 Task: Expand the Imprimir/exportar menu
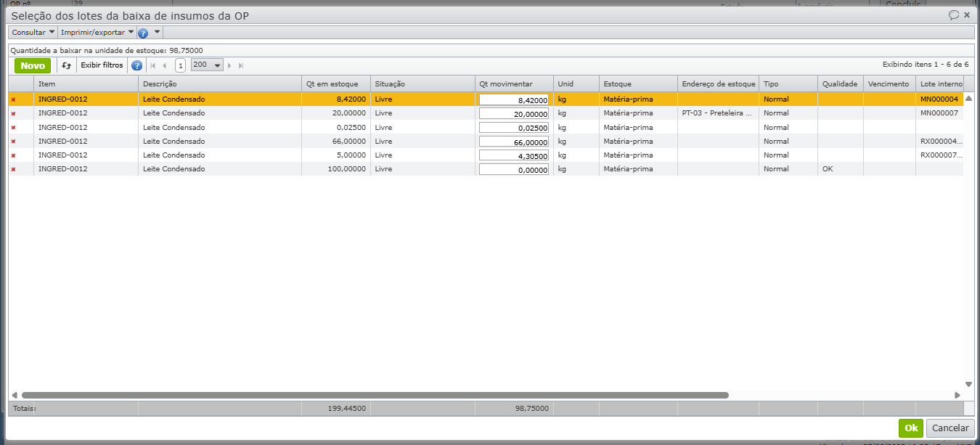(x=97, y=33)
